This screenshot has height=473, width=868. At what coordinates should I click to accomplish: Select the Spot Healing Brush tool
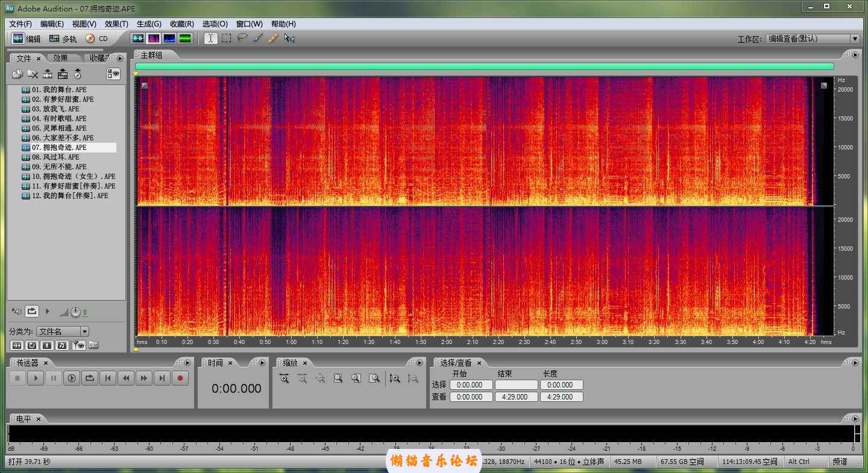[273, 38]
